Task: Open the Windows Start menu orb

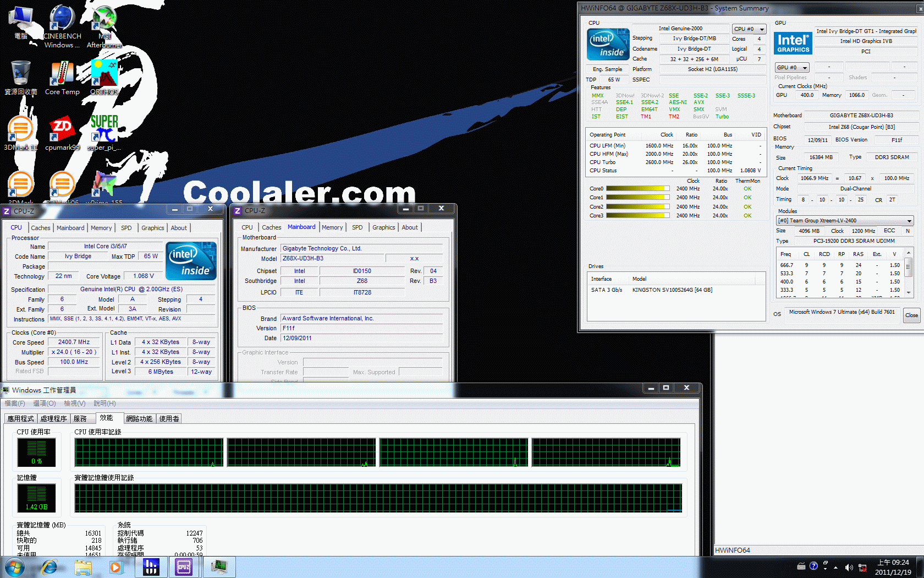Action: click(x=15, y=567)
